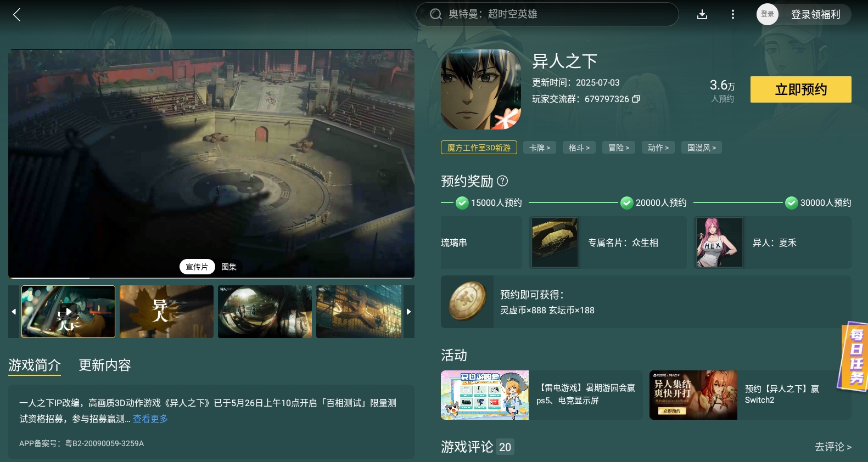The width and height of the screenshot is (868, 462).
Task: Click the yellow 立即预约 button
Action: pyautogui.click(x=800, y=89)
